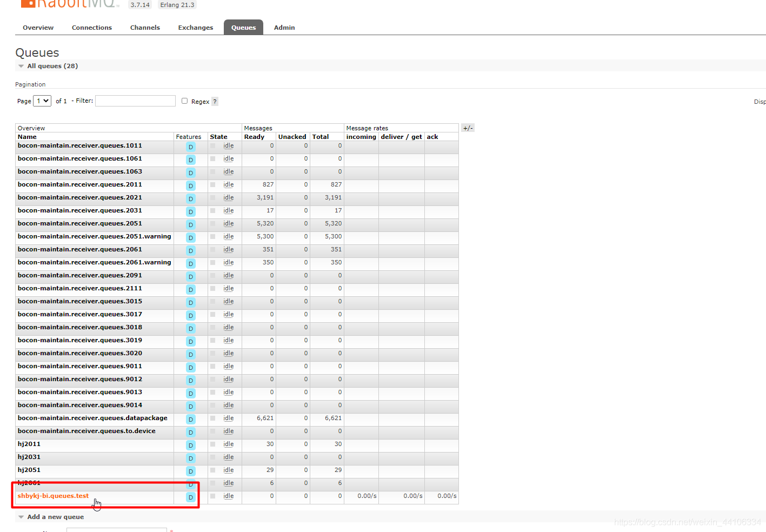
Task: Switch to the Channels tab
Action: tap(145, 28)
